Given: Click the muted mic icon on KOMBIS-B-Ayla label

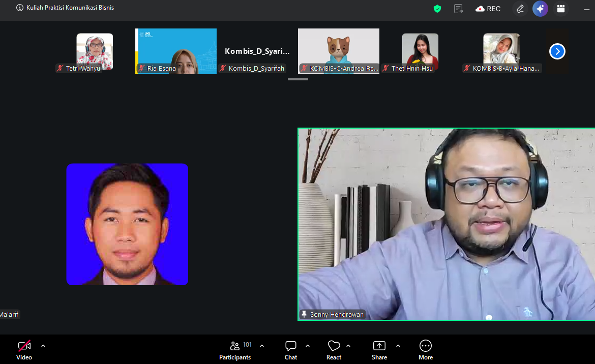Looking at the screenshot, I should click(467, 68).
